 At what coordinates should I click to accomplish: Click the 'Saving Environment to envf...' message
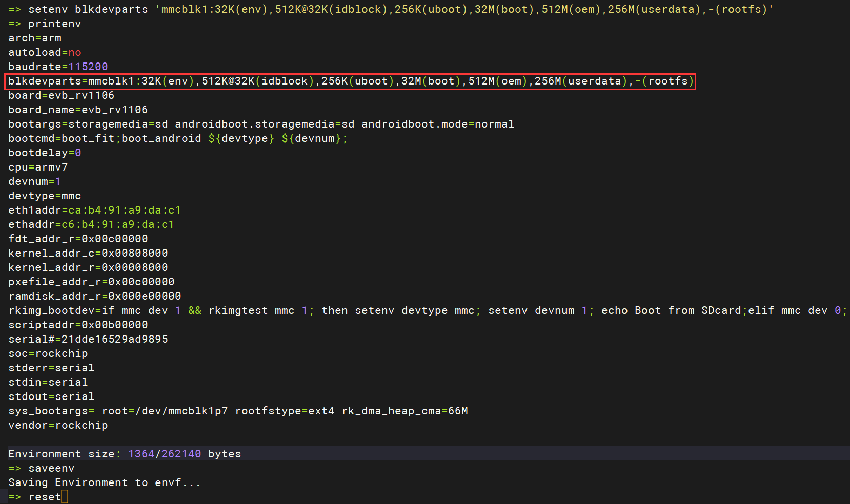pos(104,482)
